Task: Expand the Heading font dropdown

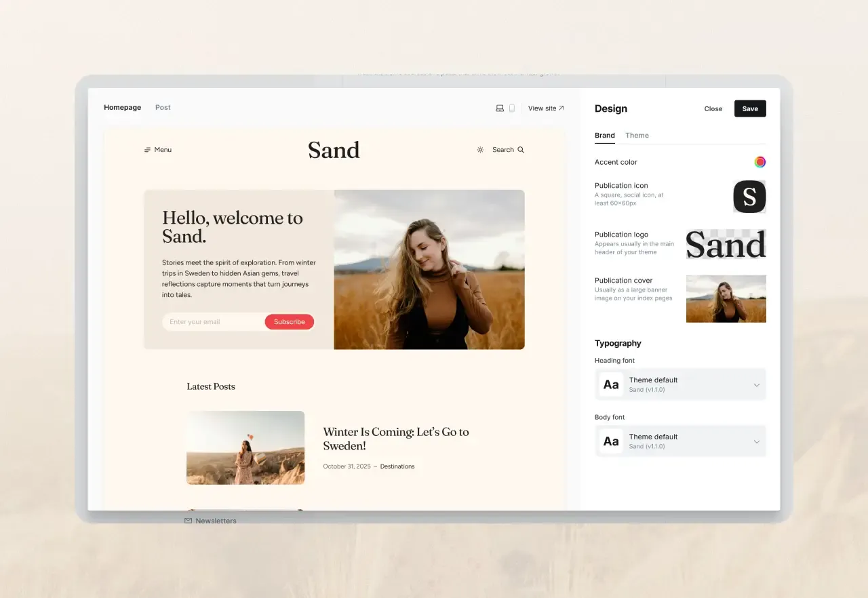Action: click(756, 385)
